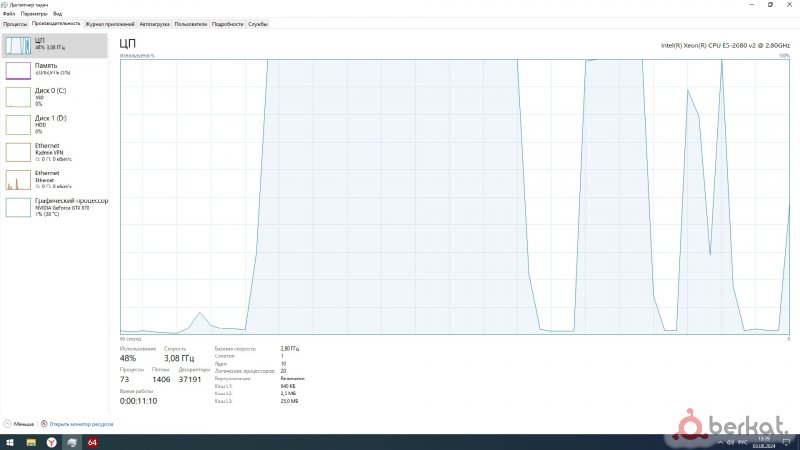The width and height of the screenshot is (800, 450).
Task: Show NVIDIA GeForce GPU performance
Action: tap(55, 206)
